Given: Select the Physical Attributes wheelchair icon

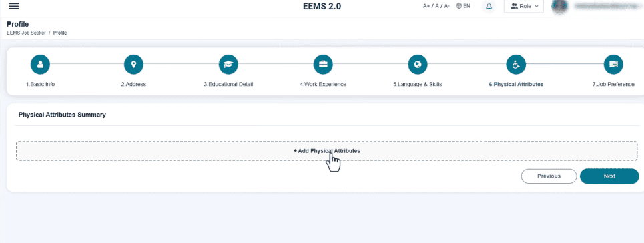Looking at the screenshot, I should 516,65.
